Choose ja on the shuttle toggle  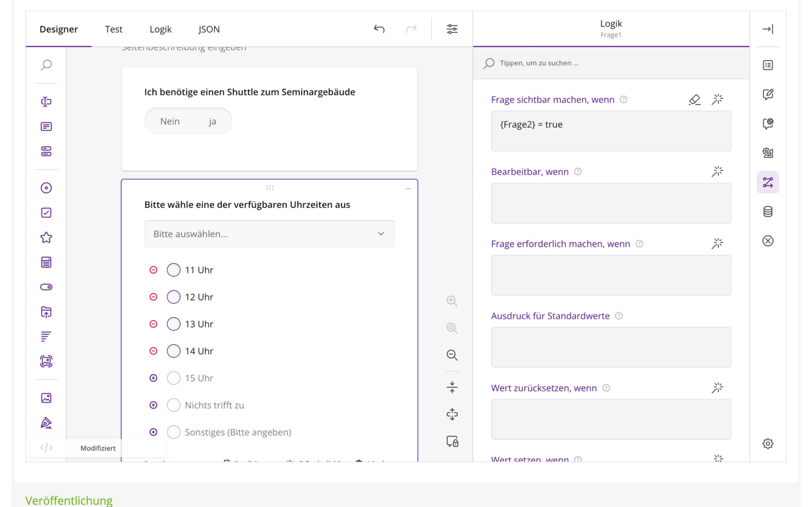coord(212,121)
